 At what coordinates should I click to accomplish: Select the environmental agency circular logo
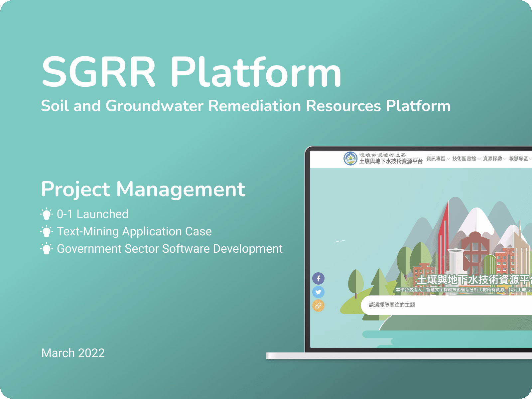[350, 159]
